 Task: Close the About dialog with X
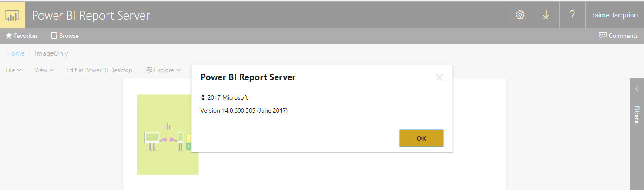coord(439,77)
